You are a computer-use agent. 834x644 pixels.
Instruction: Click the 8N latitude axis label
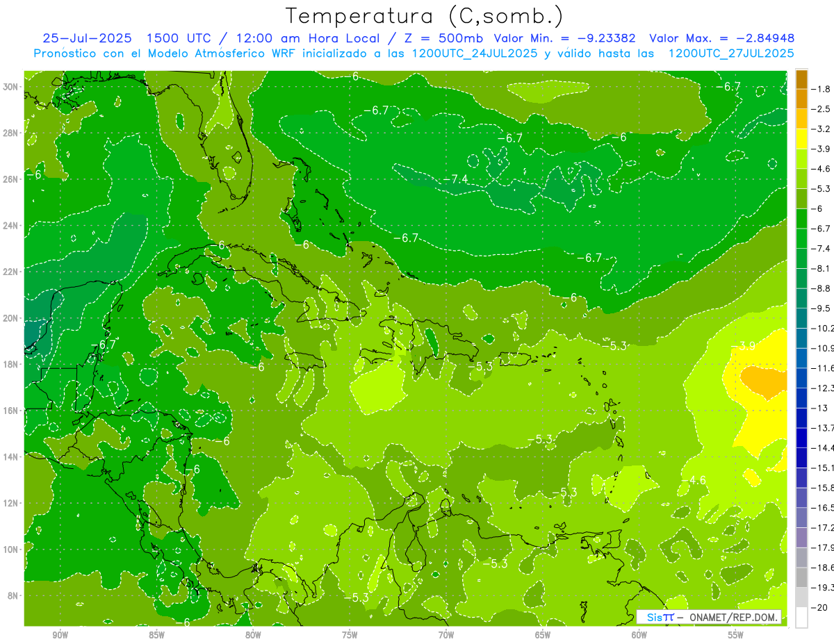(12, 595)
